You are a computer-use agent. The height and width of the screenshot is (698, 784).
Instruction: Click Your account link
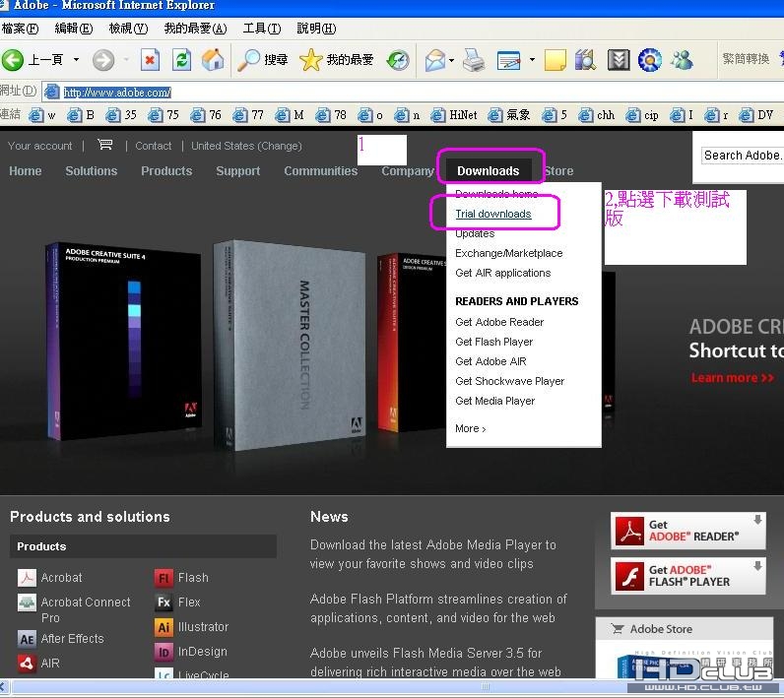point(40,146)
